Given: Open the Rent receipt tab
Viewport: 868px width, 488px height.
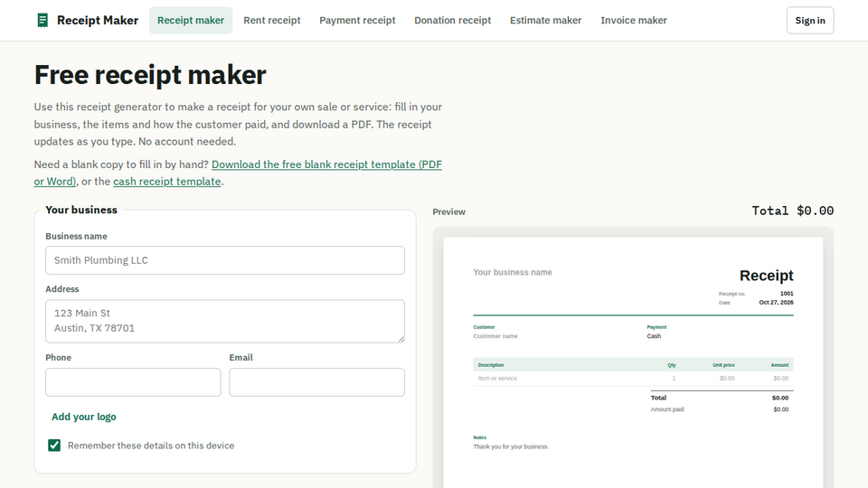Looking at the screenshot, I should (272, 21).
